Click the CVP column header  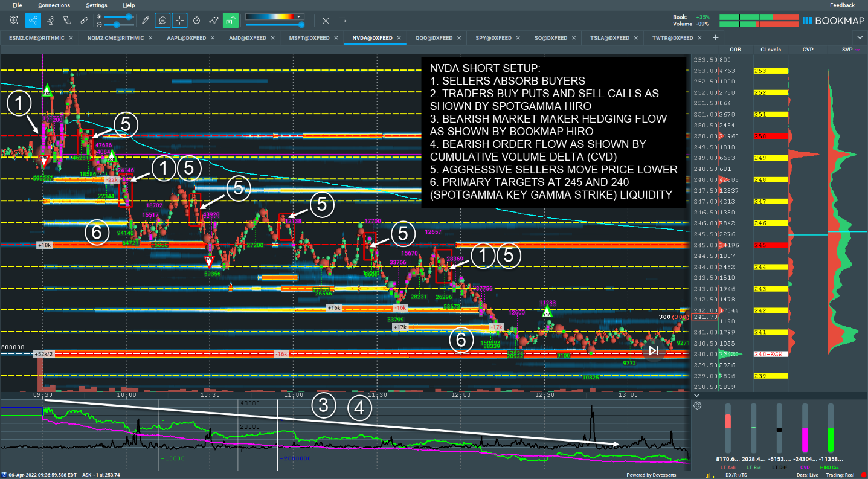[808, 50]
